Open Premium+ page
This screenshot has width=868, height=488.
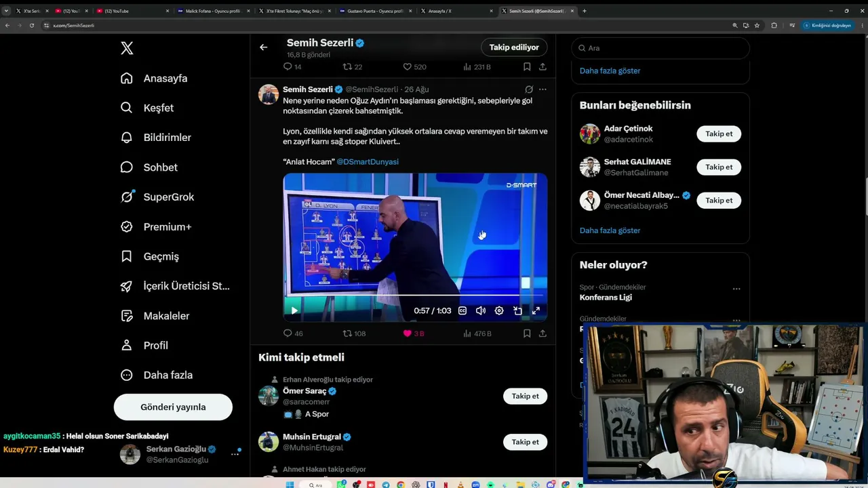[156, 227]
